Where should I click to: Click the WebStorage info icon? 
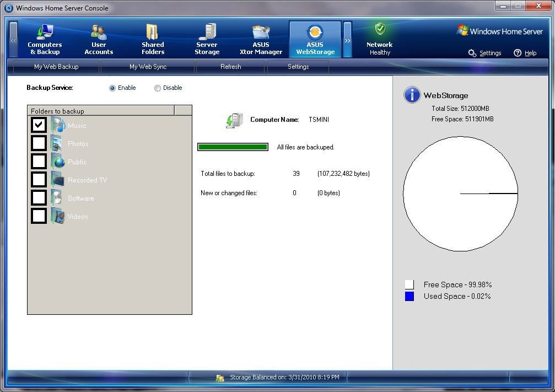click(412, 95)
